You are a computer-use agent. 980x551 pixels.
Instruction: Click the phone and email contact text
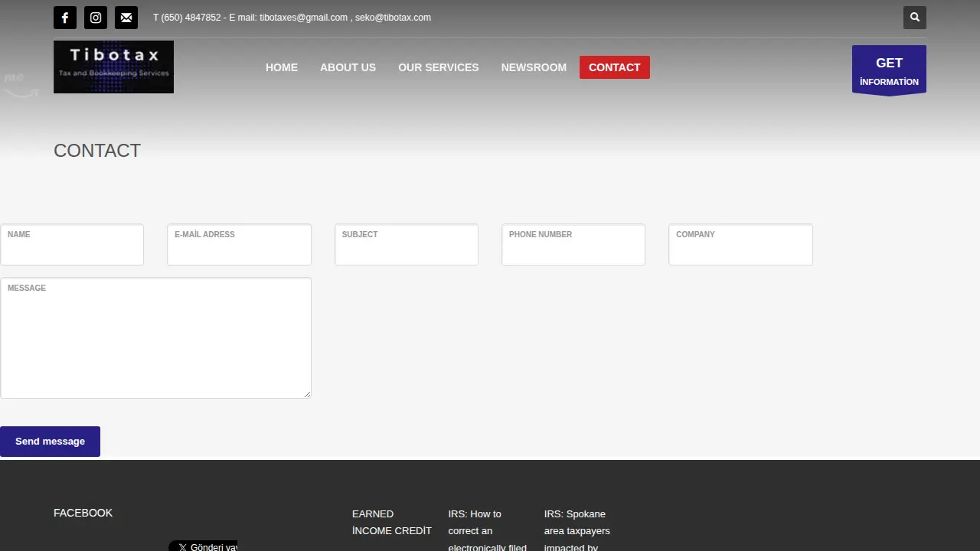click(x=292, y=18)
